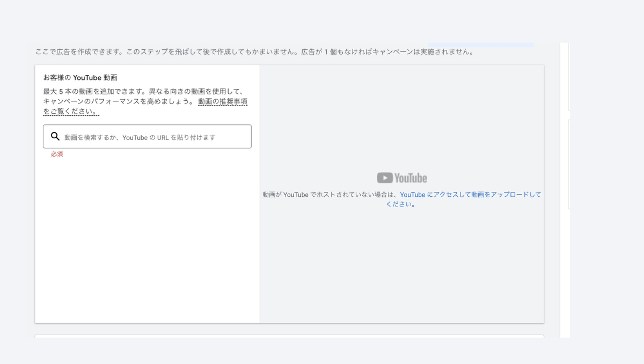Click the gray YouTube logo in preview pane
The width and height of the screenshot is (644, 364).
402,178
